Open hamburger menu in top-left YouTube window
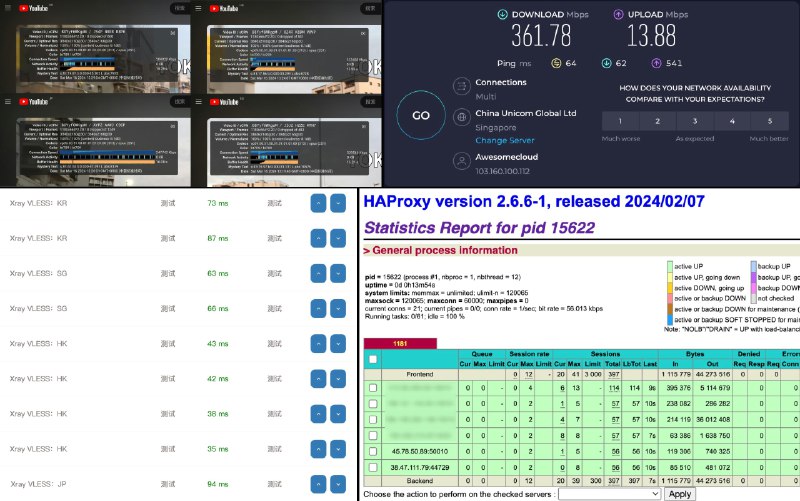 coord(9,7)
